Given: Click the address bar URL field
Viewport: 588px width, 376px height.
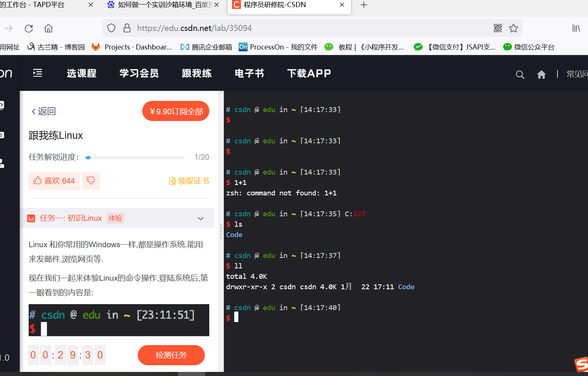Looking at the screenshot, I should click(x=313, y=28).
